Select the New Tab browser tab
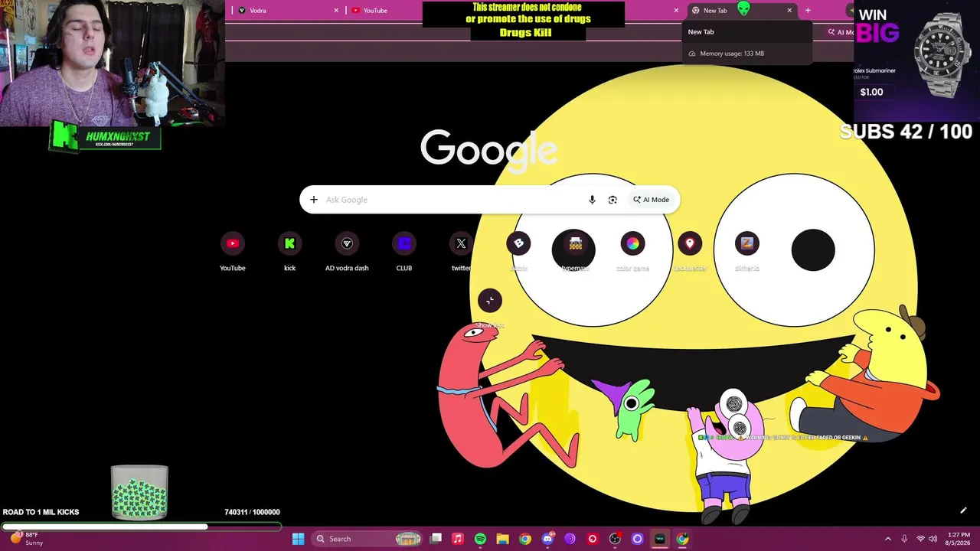This screenshot has width=980, height=551. (x=741, y=10)
